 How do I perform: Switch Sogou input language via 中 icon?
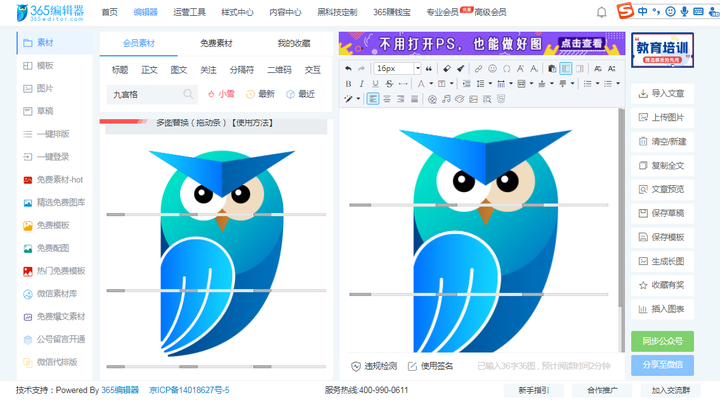tap(642, 11)
